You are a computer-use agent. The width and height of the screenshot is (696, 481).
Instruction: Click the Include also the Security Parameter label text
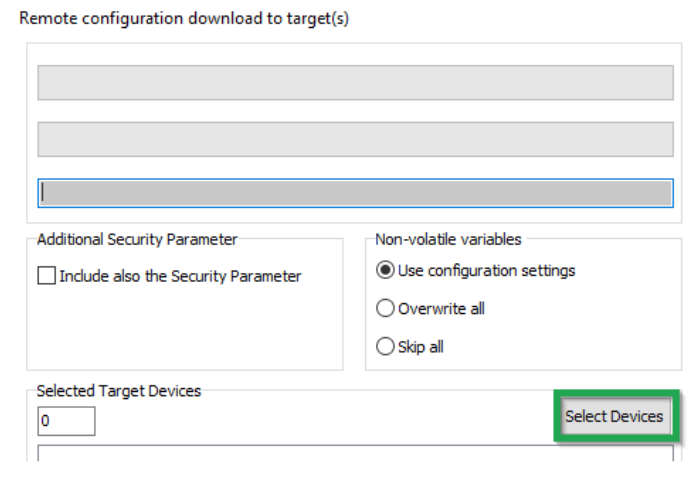pyautogui.click(x=180, y=277)
